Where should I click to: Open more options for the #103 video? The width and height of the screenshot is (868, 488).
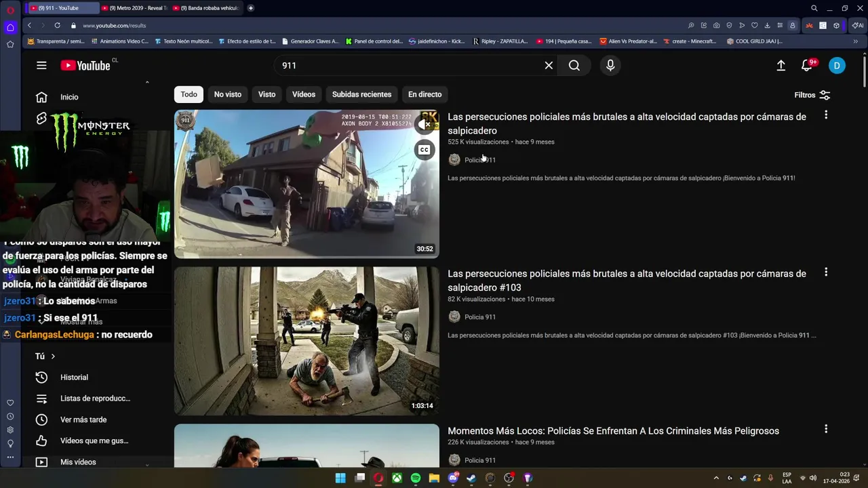pyautogui.click(x=826, y=272)
